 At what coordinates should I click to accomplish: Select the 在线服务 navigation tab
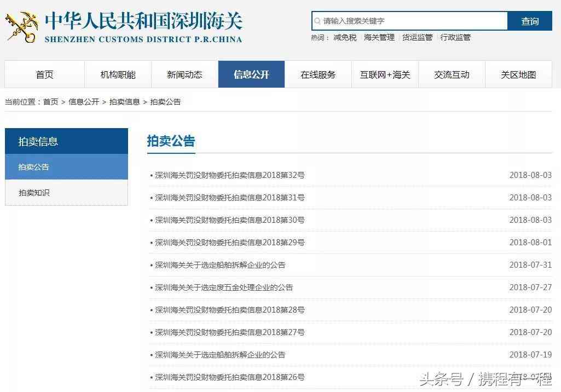click(318, 74)
